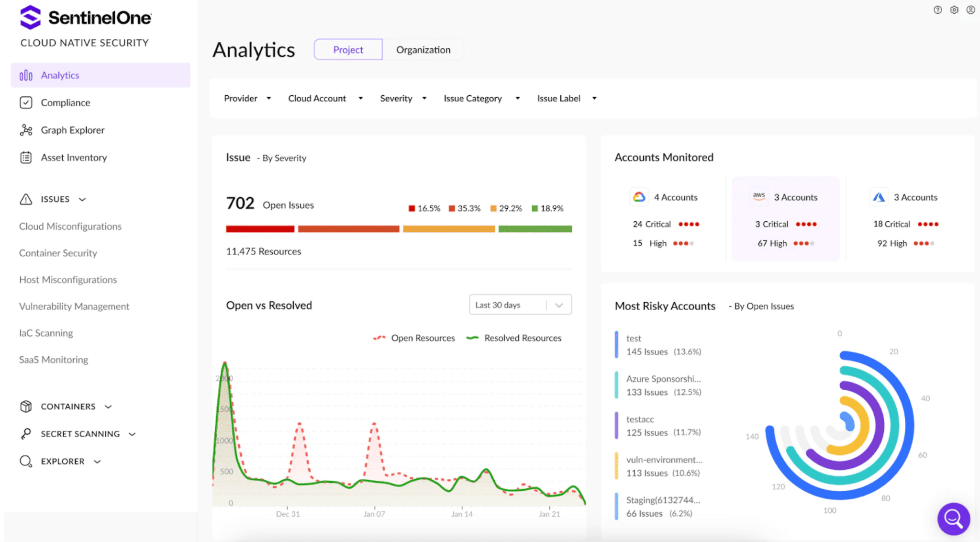Open the Provider filter dropdown

247,98
